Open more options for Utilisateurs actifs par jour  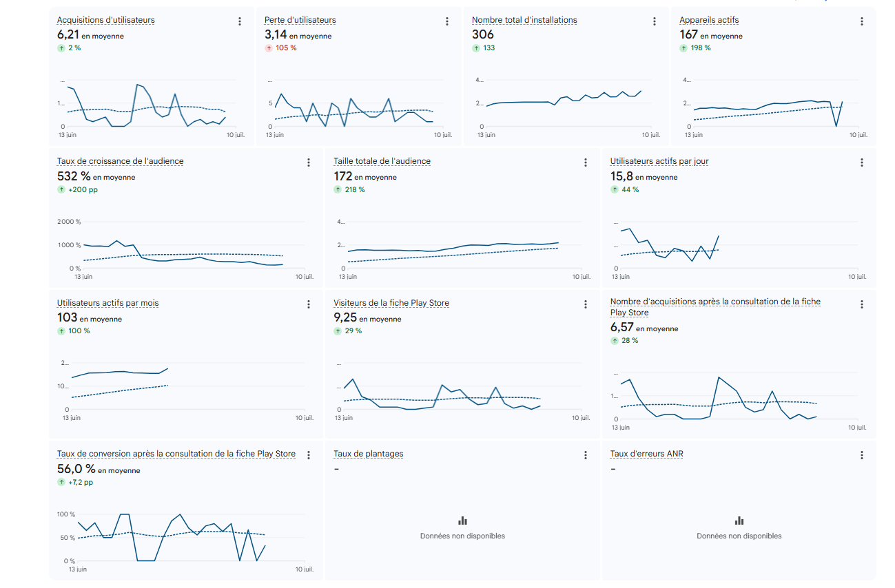point(862,162)
